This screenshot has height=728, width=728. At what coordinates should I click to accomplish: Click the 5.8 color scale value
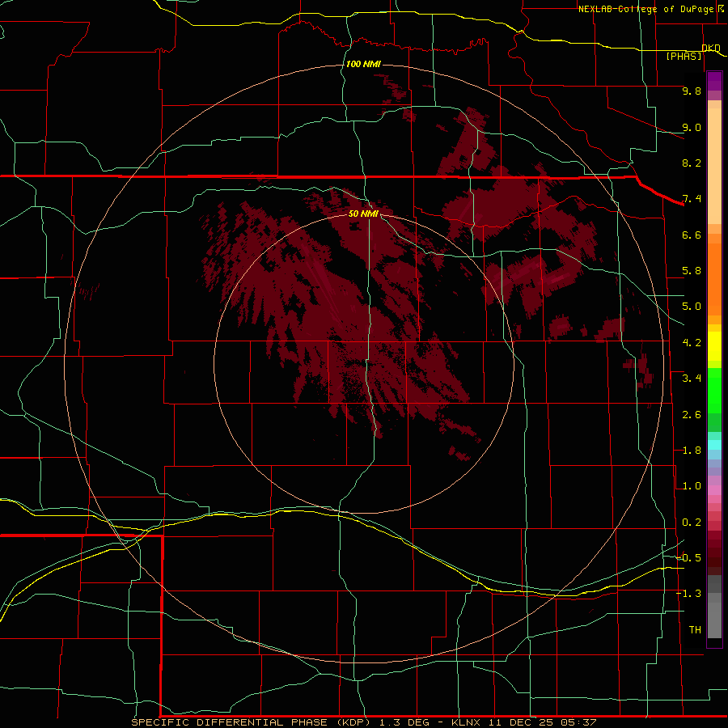tap(692, 271)
